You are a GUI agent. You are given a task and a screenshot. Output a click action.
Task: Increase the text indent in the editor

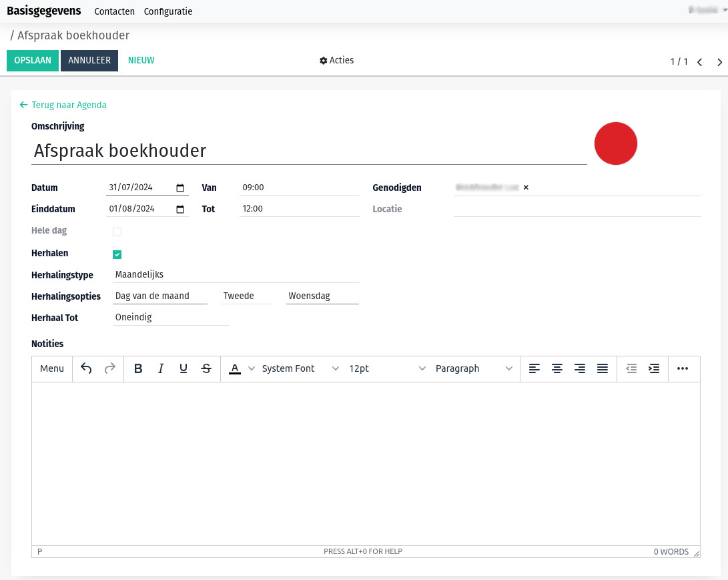click(x=653, y=368)
